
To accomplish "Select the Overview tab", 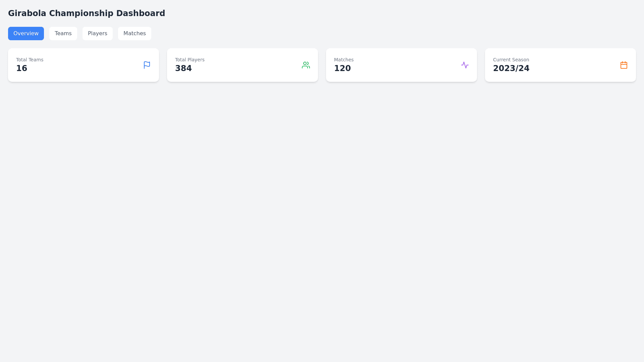I will click(x=26, y=33).
